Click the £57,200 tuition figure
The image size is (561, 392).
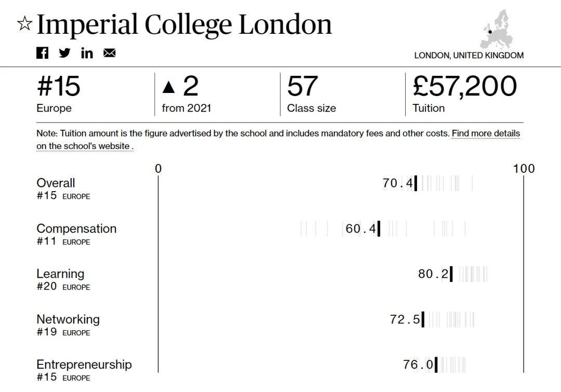tap(464, 86)
